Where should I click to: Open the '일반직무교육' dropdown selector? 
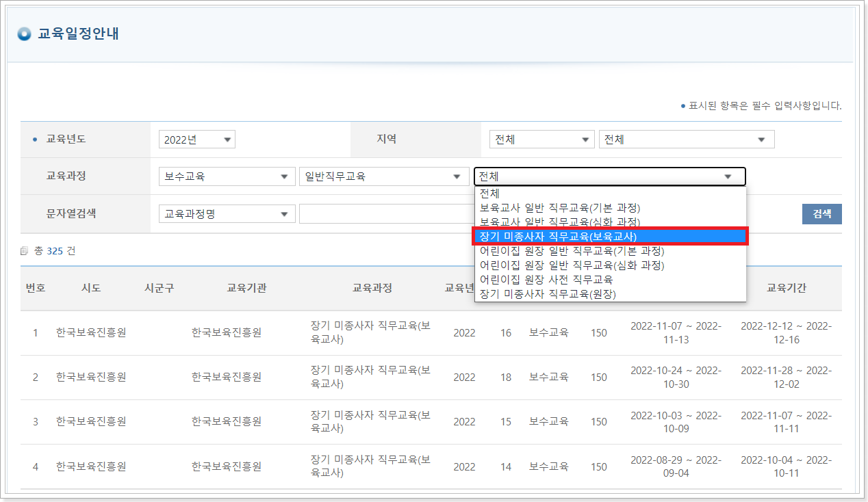tap(384, 176)
